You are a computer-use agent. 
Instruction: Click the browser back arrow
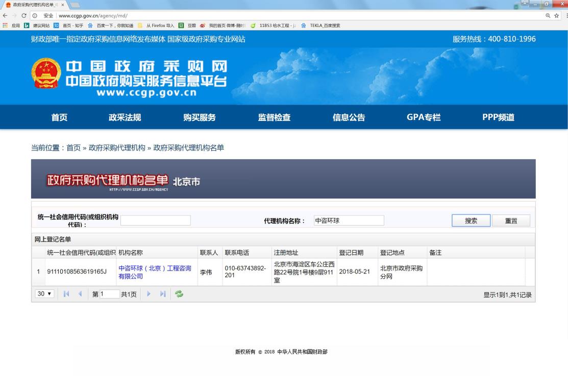[5, 15]
